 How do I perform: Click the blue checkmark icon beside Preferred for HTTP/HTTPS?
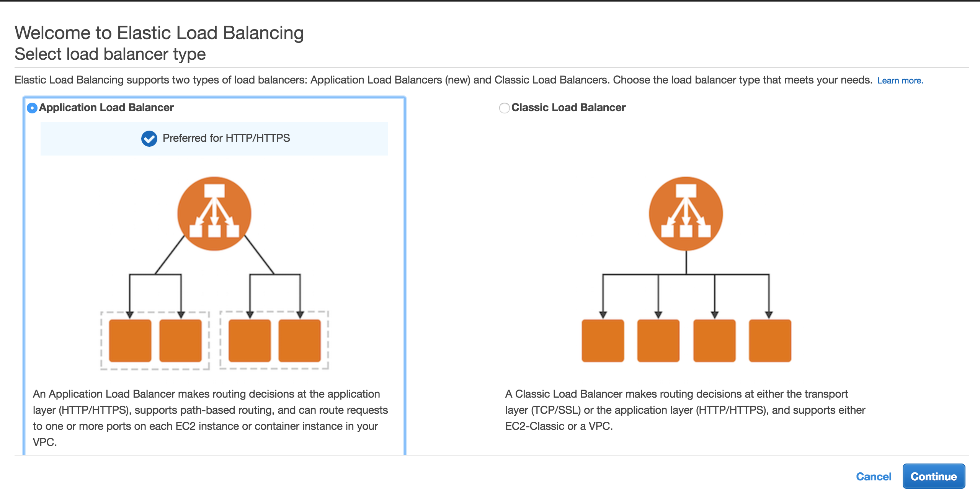[x=149, y=138]
